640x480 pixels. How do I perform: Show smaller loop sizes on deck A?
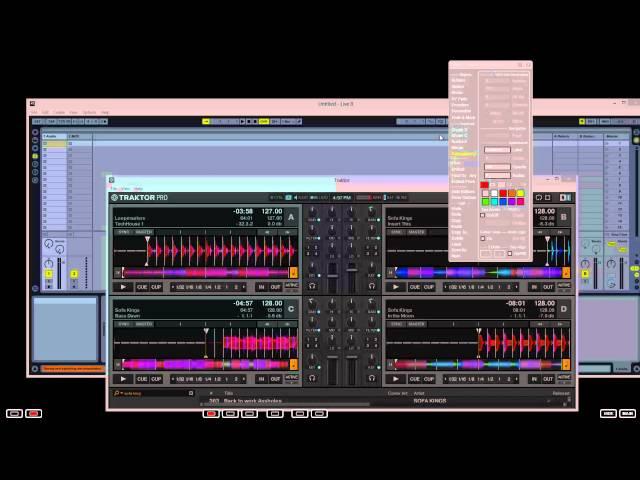173,287
